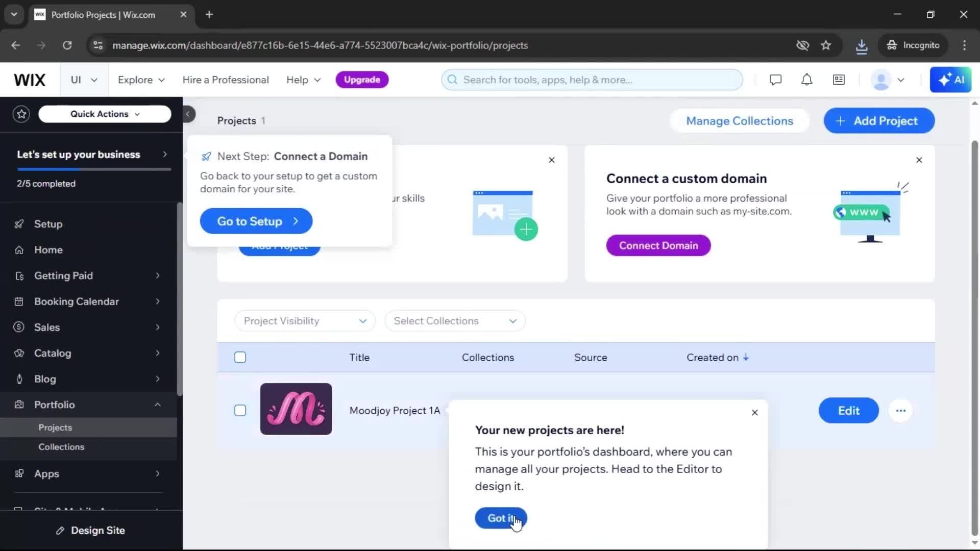Screen dimensions: 980x551
Task: Open the UI site selector dropdown
Action: click(84, 80)
